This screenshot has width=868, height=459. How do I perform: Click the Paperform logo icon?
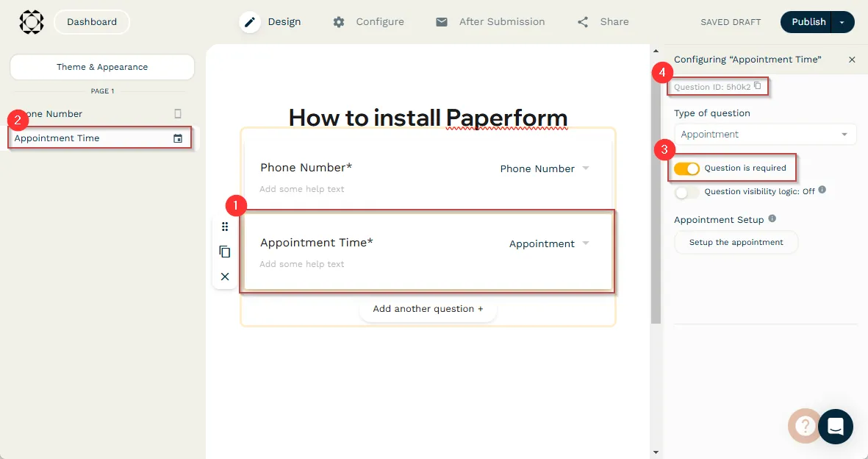click(31, 22)
